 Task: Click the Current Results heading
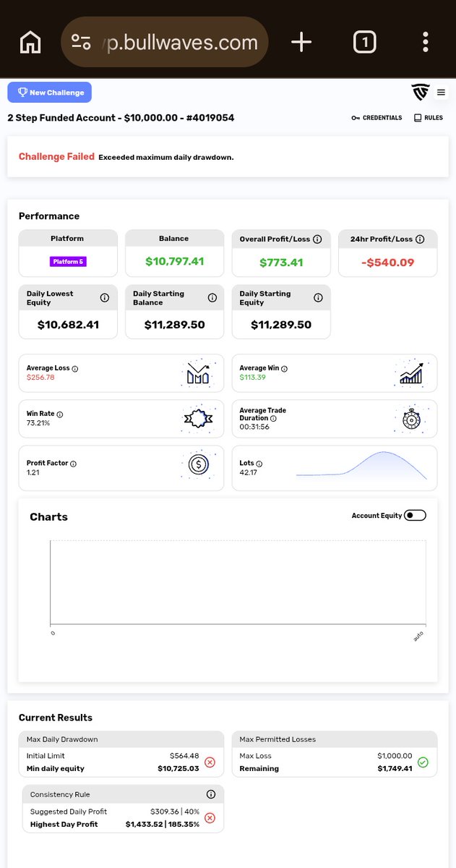(56, 718)
